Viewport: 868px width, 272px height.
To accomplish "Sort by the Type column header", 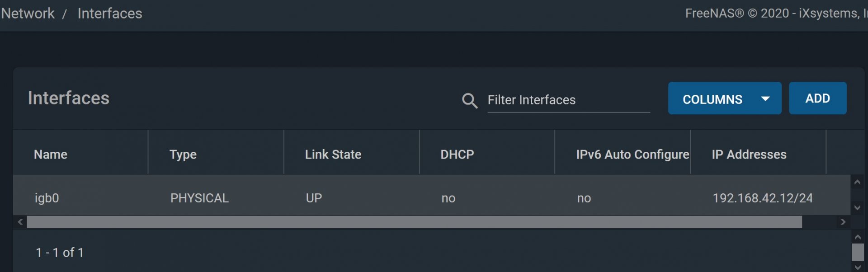I will [x=183, y=155].
